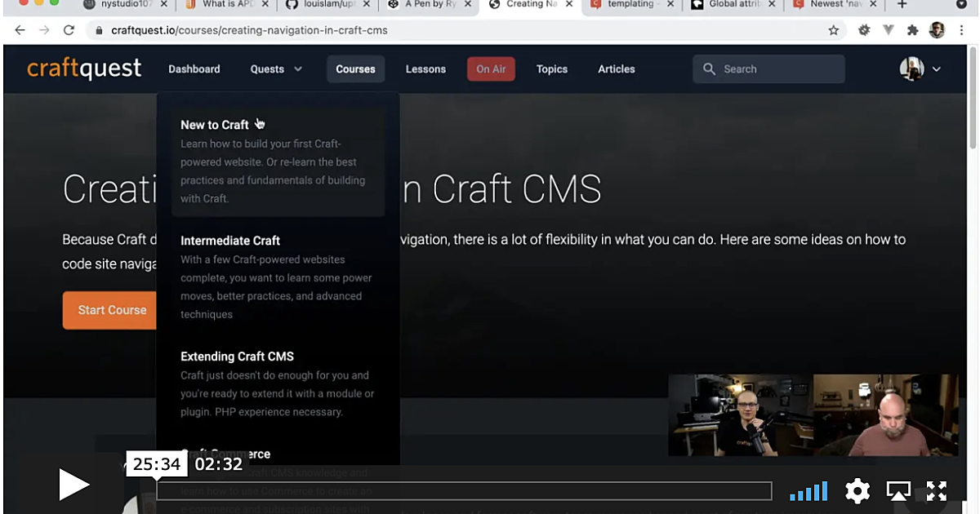Click the Chrome profile avatar icon
Viewport: 980px width, 514px height.
(x=938, y=29)
